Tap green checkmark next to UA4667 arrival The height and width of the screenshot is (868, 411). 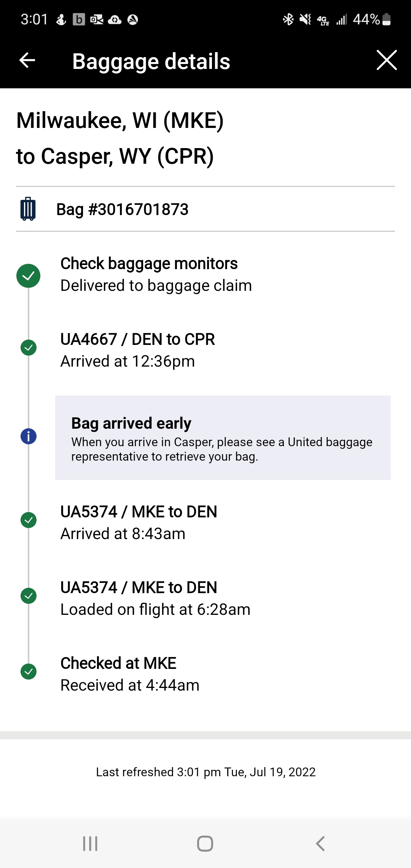coord(29,348)
